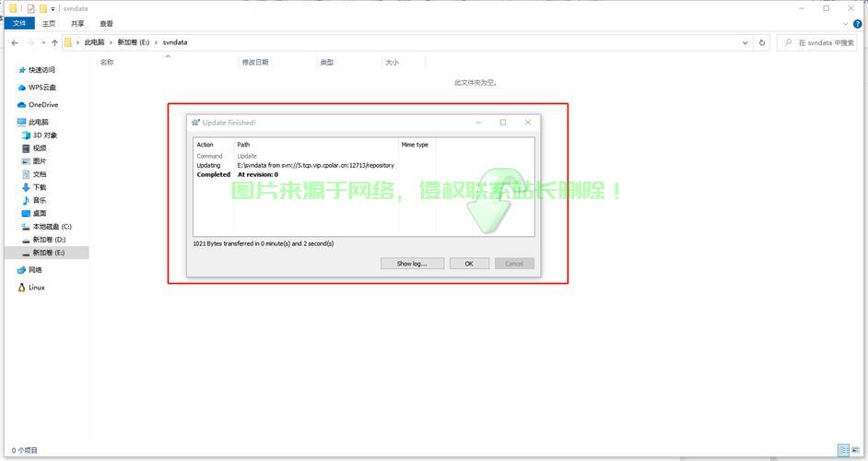Open the Help question mark icon
Screen dimensions: 868x461
(x=858, y=24)
